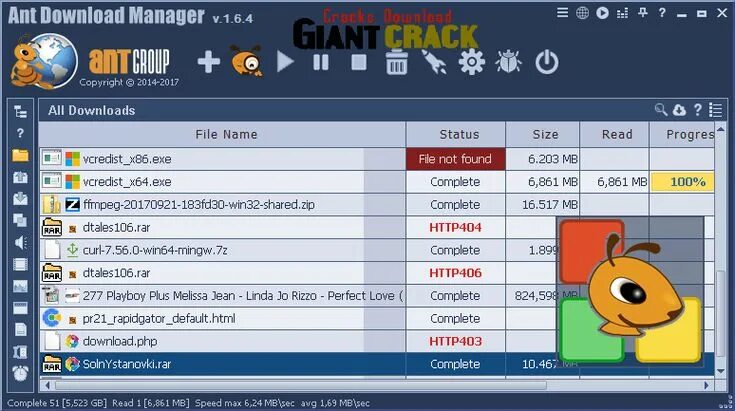Select curl-7.56.0-win64-mingw.7z file
The height and width of the screenshot is (411, 735).
tap(155, 250)
